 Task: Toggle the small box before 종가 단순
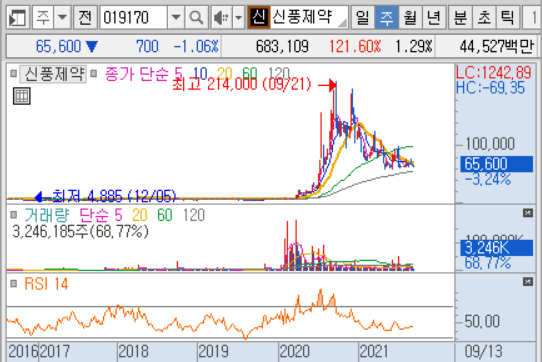tap(93, 73)
